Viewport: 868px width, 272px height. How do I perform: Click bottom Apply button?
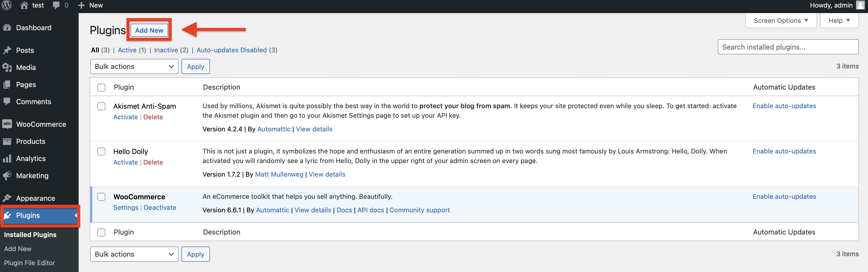[195, 254]
